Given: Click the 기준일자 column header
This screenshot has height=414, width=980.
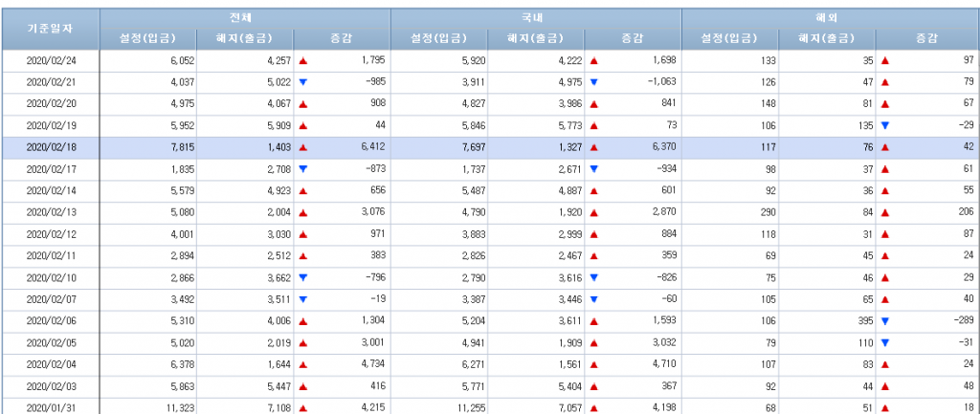Looking at the screenshot, I should pyautogui.click(x=50, y=28).
